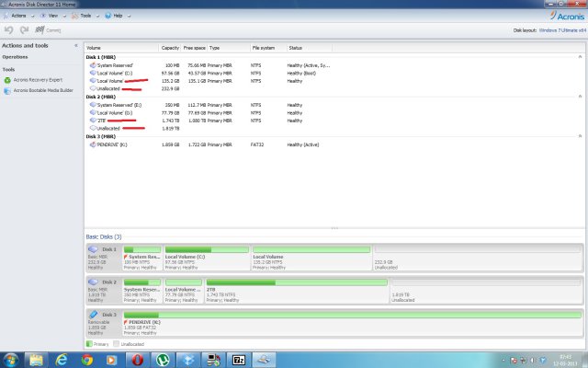Launch Acronis Bootable Media Builder
The image size is (588, 368).
tap(43, 90)
